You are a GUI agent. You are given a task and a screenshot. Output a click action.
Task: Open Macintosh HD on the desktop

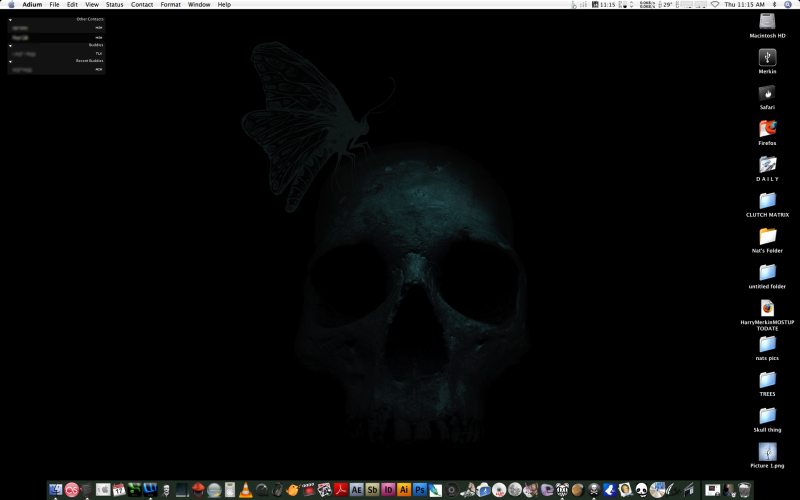tap(767, 21)
